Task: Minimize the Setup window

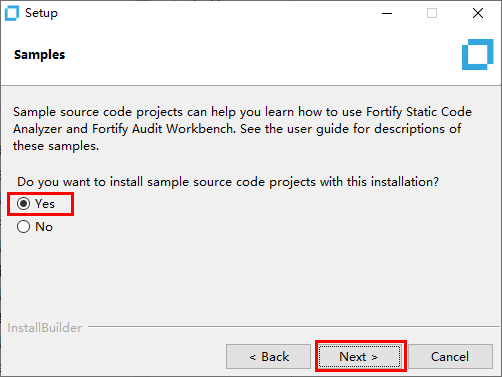Action: (387, 13)
